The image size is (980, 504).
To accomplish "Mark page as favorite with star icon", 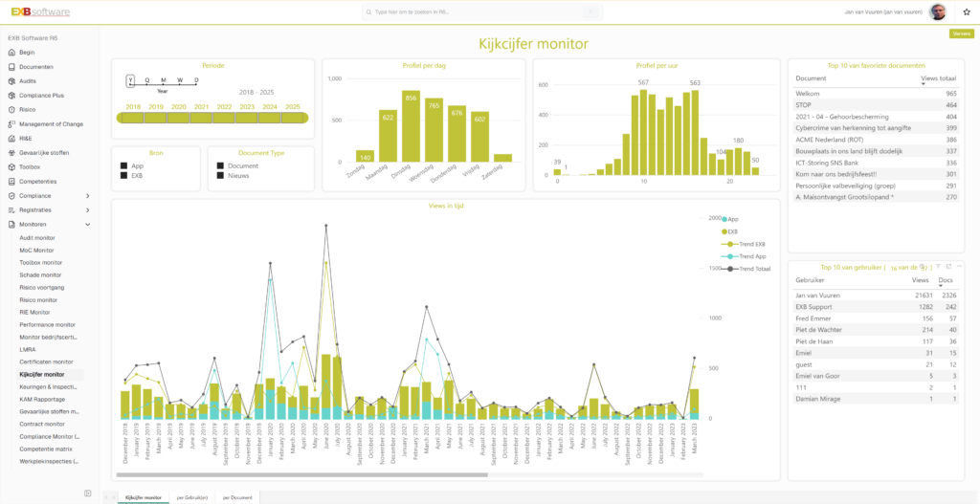I will pos(967,12).
